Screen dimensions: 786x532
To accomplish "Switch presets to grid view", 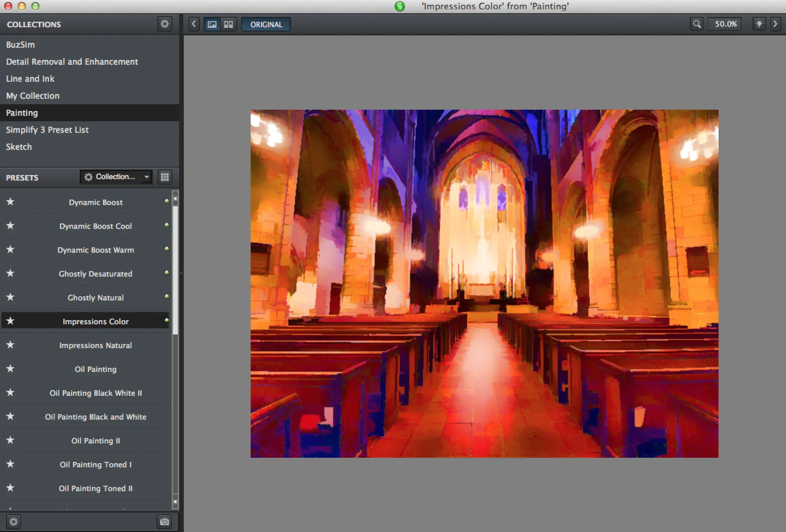I will tap(165, 177).
